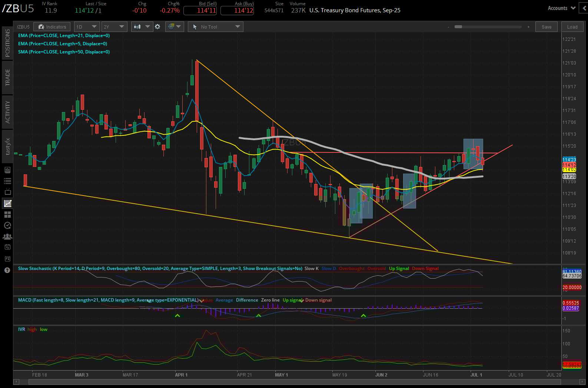Click the Save chart button
The width and height of the screenshot is (588, 388).
tap(547, 27)
